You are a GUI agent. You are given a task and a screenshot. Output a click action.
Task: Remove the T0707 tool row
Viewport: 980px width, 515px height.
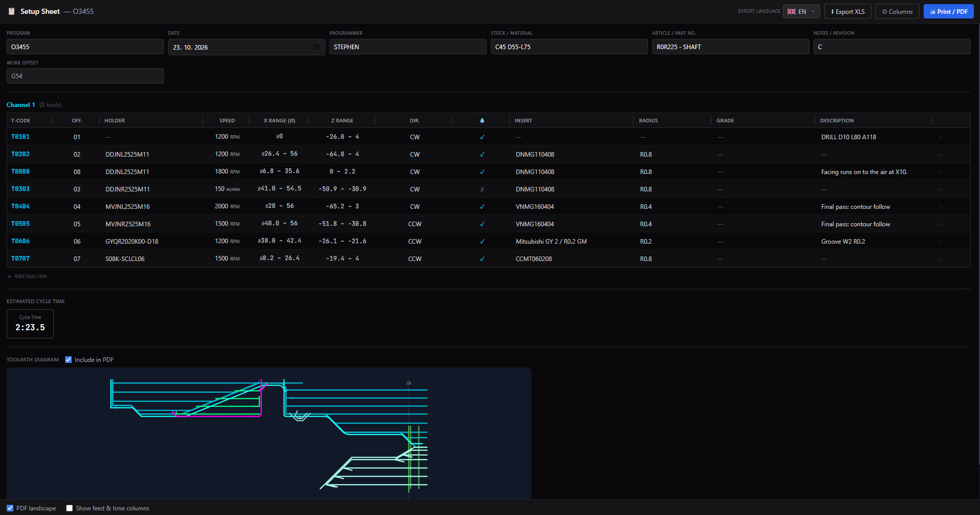(x=941, y=259)
